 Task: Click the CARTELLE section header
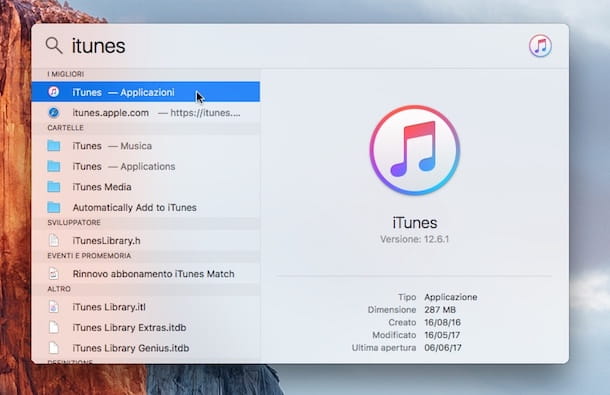pos(65,128)
